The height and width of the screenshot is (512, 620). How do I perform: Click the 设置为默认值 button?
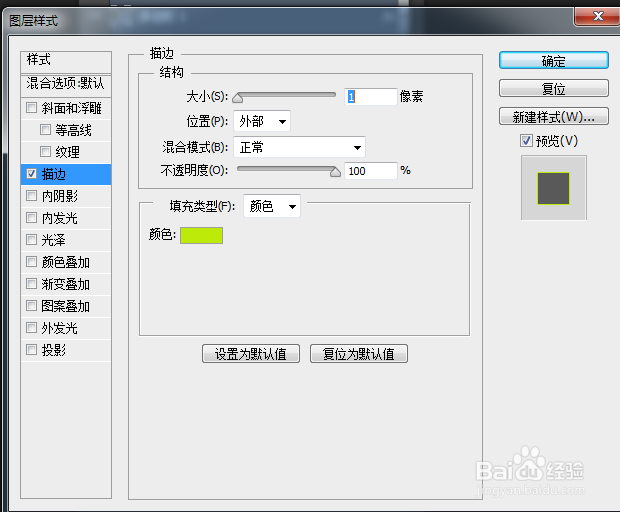tap(251, 353)
